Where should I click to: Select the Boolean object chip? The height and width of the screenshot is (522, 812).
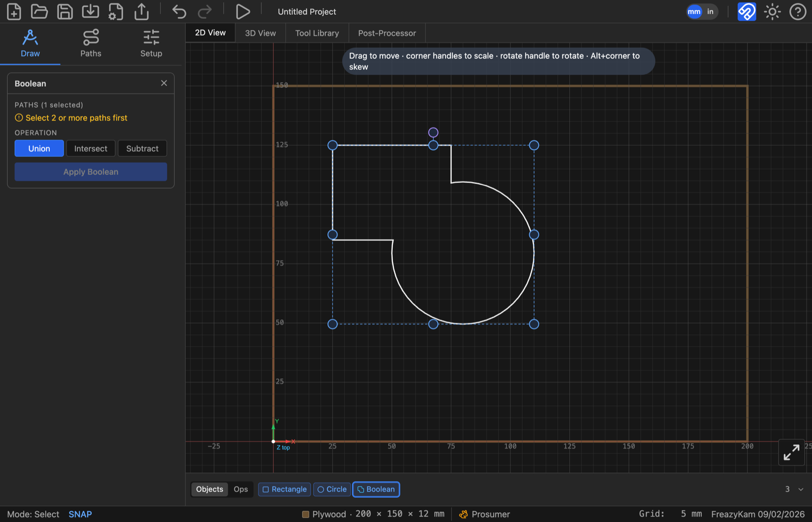click(x=376, y=489)
